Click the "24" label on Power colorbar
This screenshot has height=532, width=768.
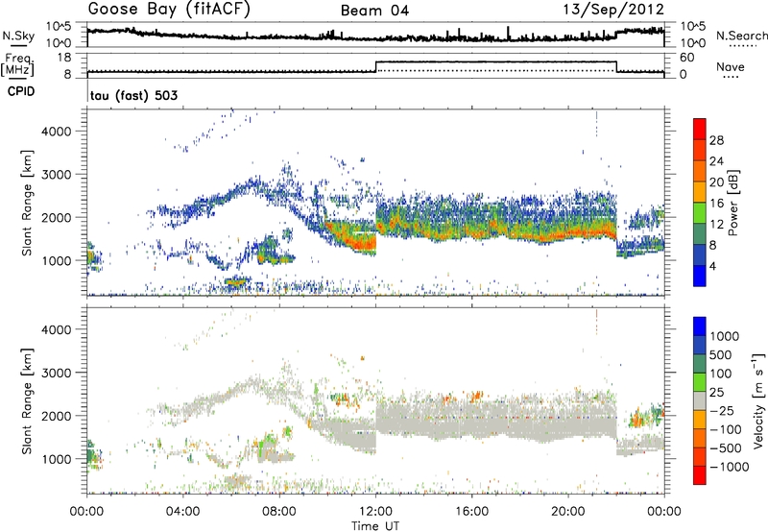[716, 161]
